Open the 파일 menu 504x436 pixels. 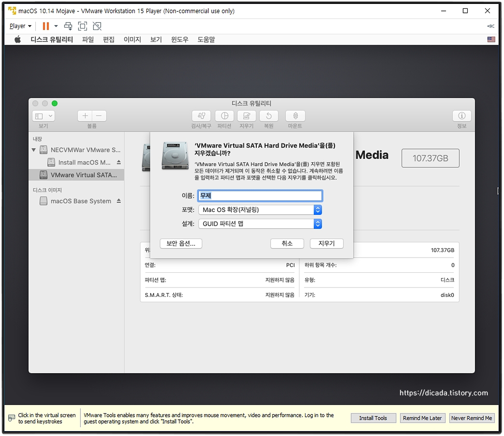point(88,39)
